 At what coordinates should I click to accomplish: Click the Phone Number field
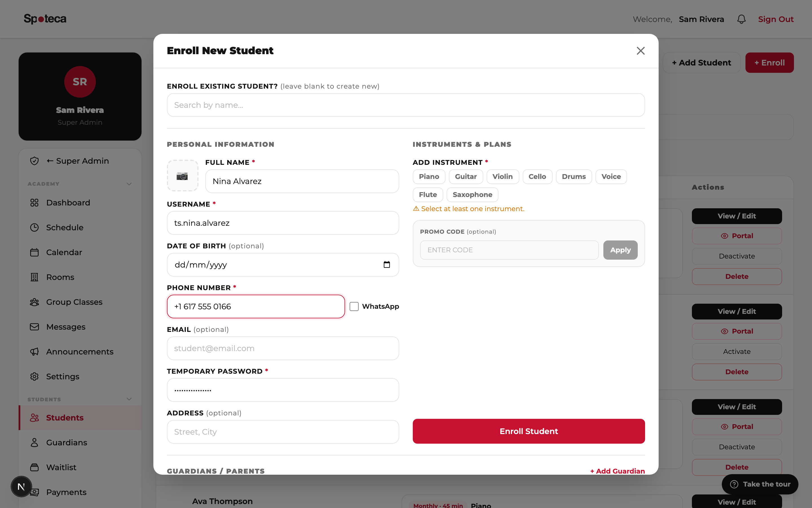point(256,306)
